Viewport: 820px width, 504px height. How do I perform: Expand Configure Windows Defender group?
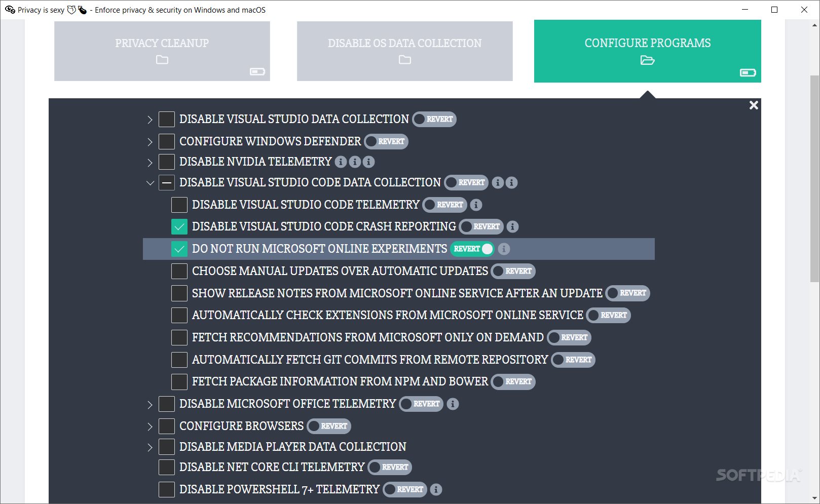pyautogui.click(x=150, y=142)
